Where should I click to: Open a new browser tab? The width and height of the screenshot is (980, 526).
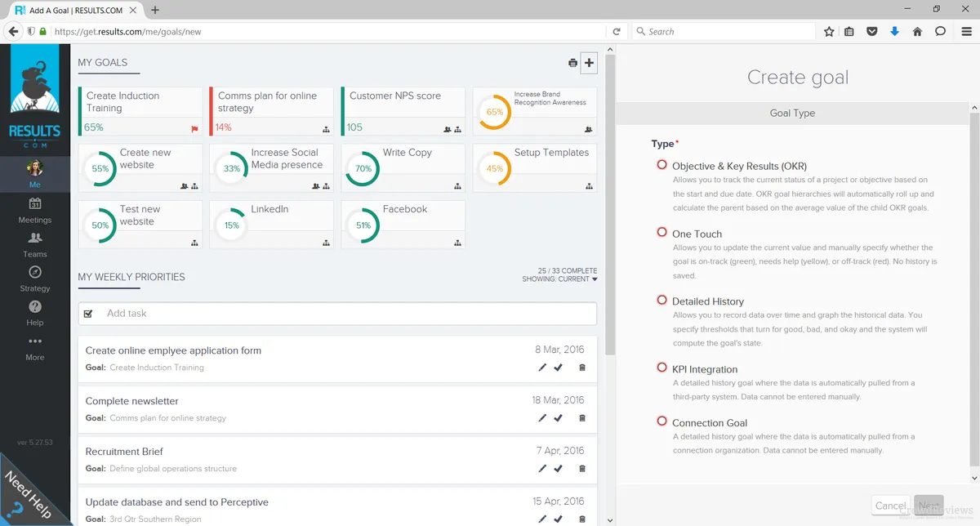(155, 10)
